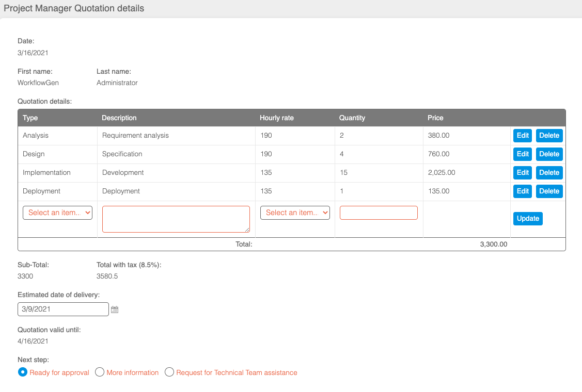Delete the Analysis row
Image resolution: width=582 pixels, height=392 pixels.
tap(549, 136)
